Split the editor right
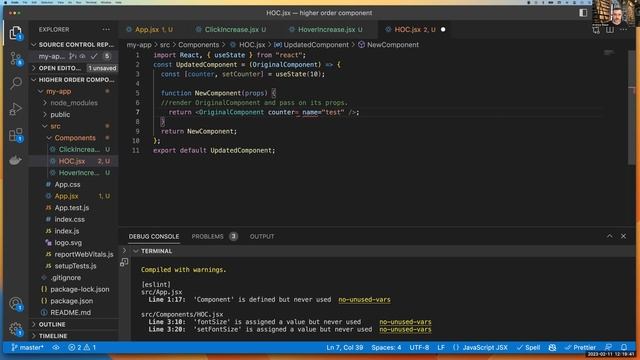 pyautogui.click(x=610, y=29)
